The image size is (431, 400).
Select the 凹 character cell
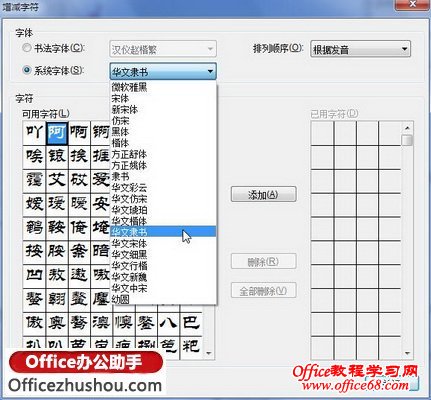tap(34, 275)
